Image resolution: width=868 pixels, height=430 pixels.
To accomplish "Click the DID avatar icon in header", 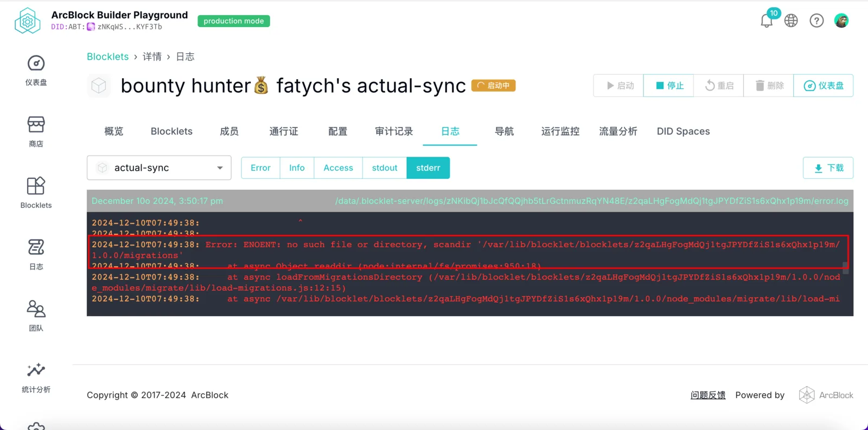I will 91,27.
